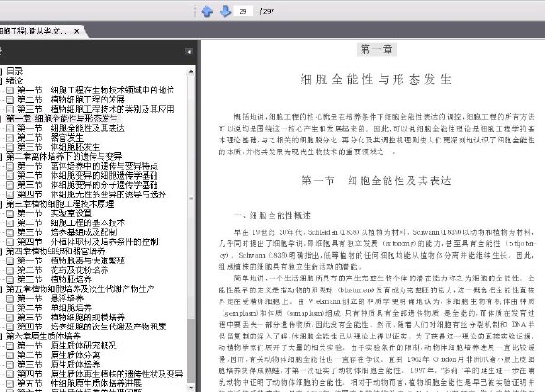Screen dimensions: 545x392
Task: Select bookmark 第一章 细胞全能性与形态发生
Action: (62, 119)
